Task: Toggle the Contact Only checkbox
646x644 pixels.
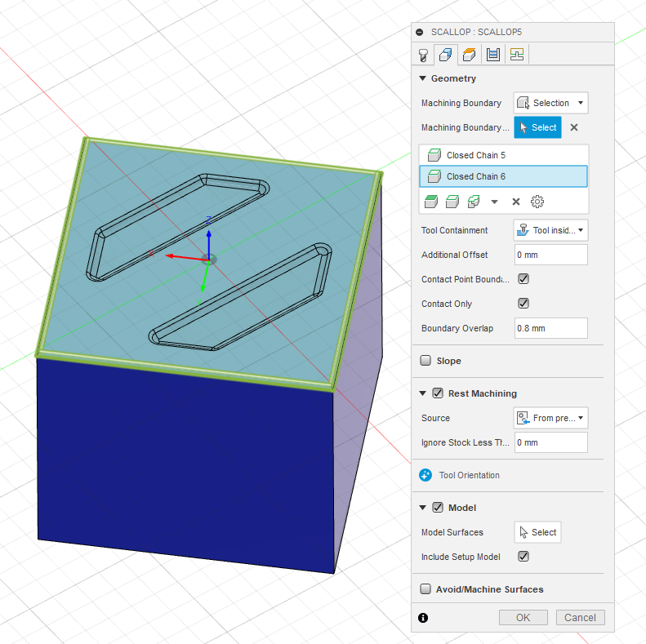Action: 523,304
